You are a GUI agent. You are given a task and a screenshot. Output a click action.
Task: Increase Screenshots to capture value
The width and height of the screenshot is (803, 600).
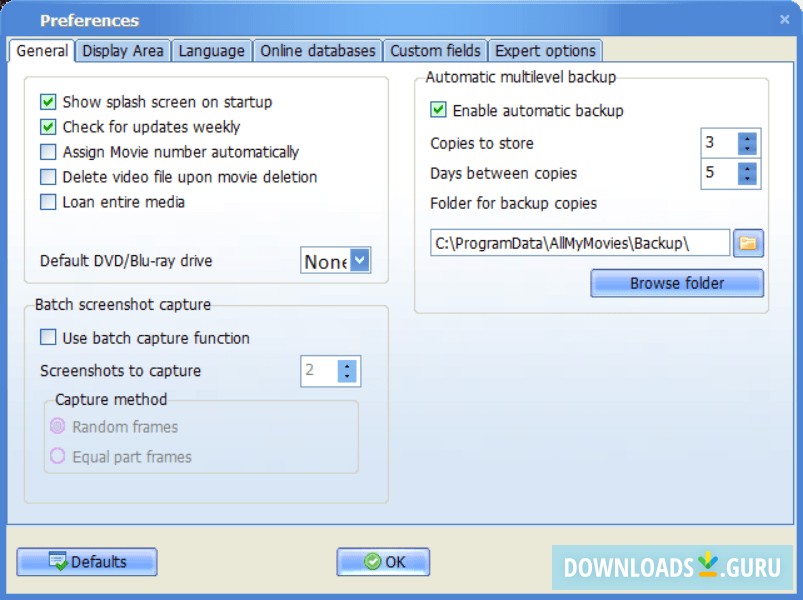click(348, 366)
